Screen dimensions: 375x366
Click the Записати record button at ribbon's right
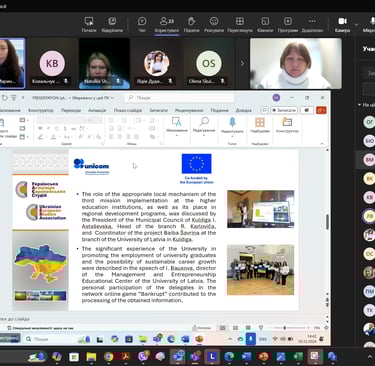click(x=284, y=110)
